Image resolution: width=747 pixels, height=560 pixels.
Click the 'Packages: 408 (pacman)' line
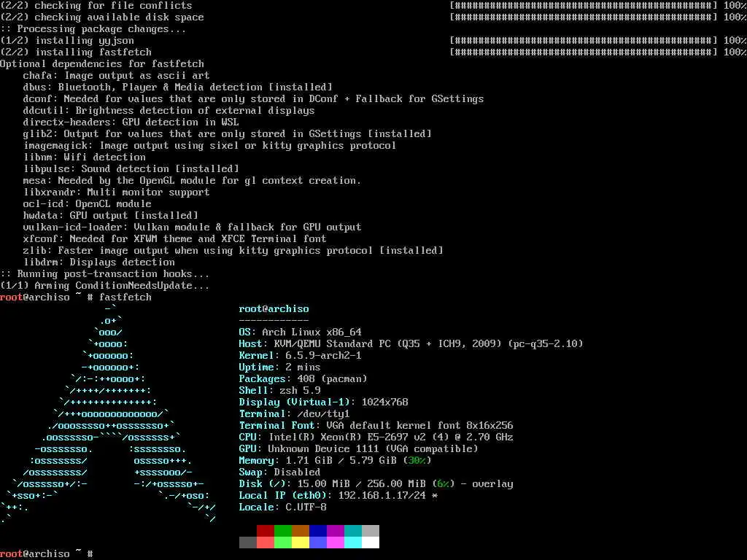pyautogui.click(x=303, y=378)
